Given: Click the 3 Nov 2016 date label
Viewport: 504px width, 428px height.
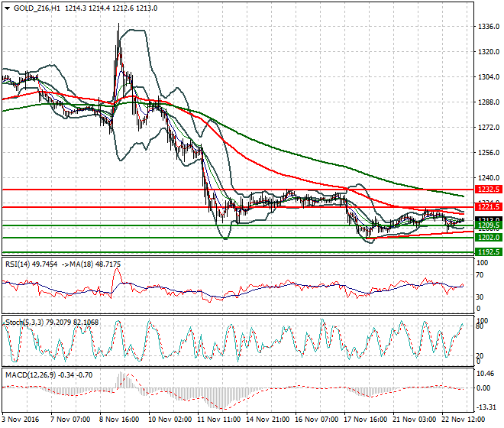Looking at the screenshot, I should 21,420.
